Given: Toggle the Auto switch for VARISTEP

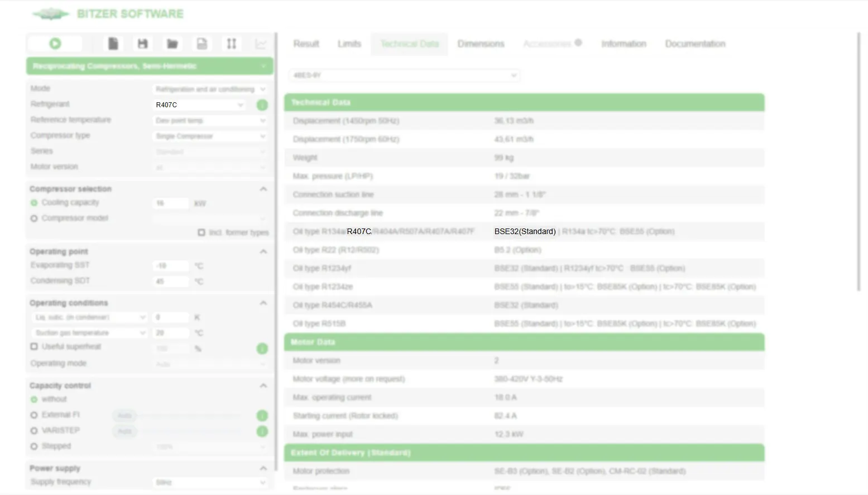Looking at the screenshot, I should (124, 431).
